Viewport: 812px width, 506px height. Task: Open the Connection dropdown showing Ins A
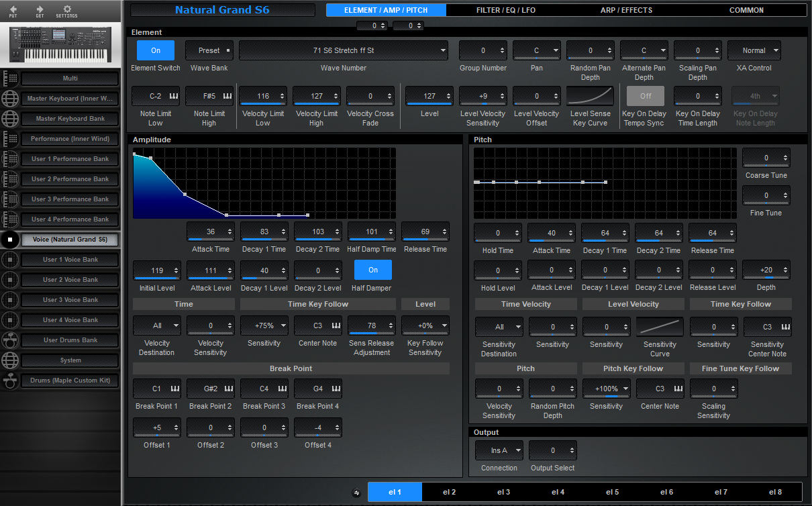point(499,450)
